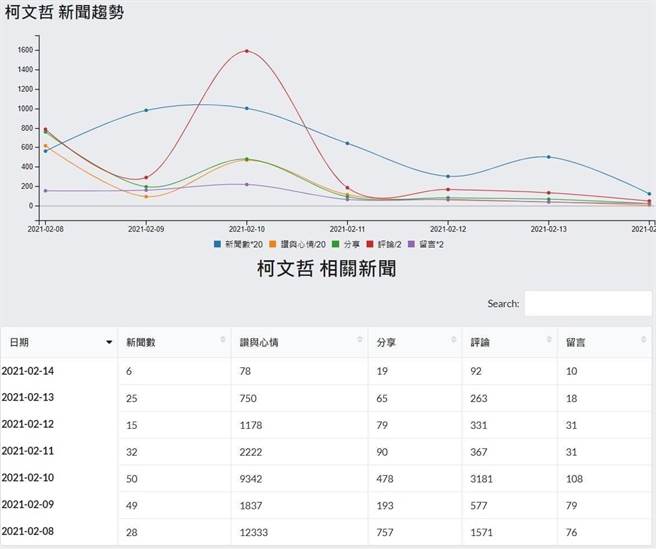The height and width of the screenshot is (550, 656).
Task: Click the 讚與心情 column header
Action: pos(300,343)
